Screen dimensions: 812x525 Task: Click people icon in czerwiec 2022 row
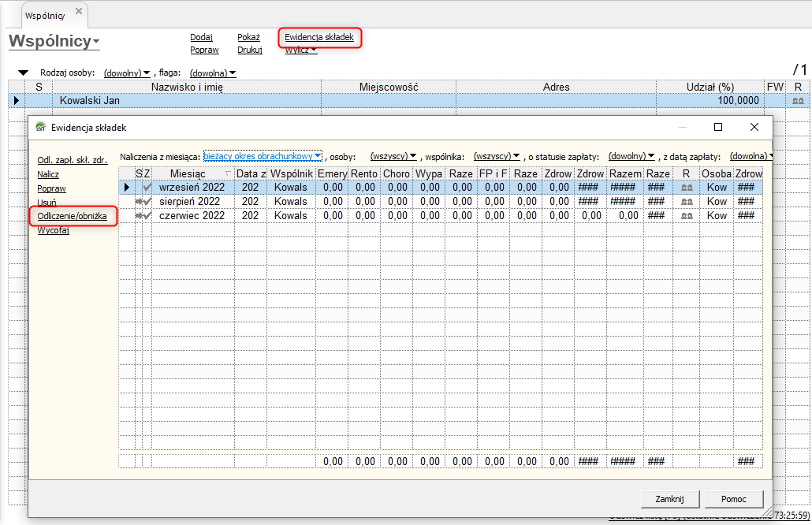click(x=687, y=215)
